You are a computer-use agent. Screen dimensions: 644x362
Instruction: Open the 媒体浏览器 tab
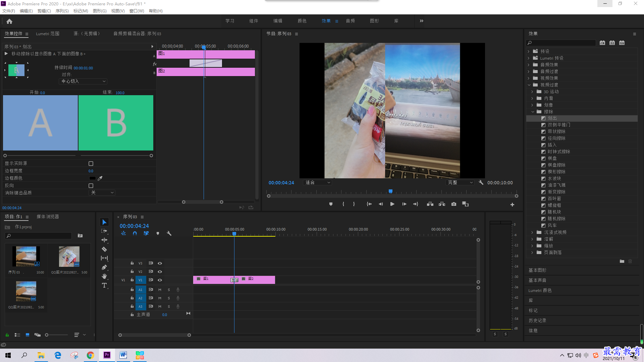click(48, 217)
